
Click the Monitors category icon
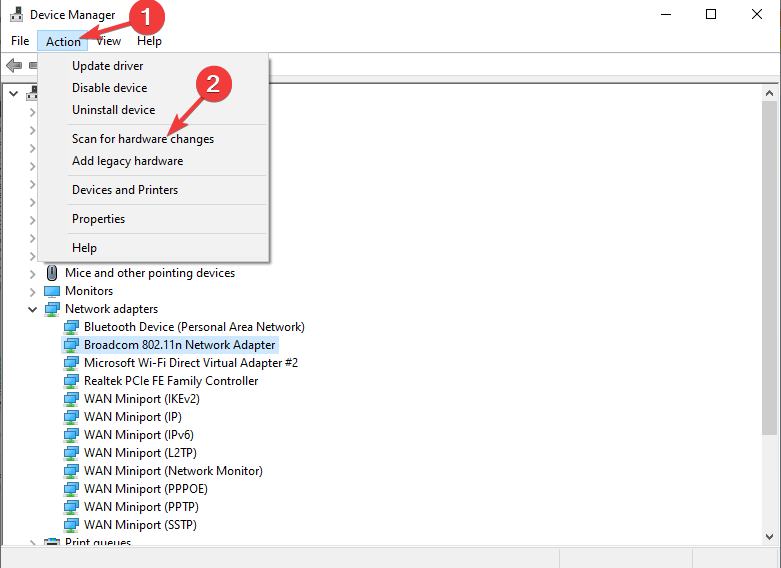[x=52, y=291]
